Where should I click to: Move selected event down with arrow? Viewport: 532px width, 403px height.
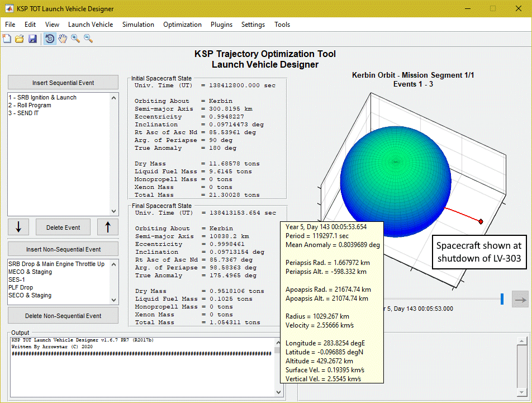18,227
